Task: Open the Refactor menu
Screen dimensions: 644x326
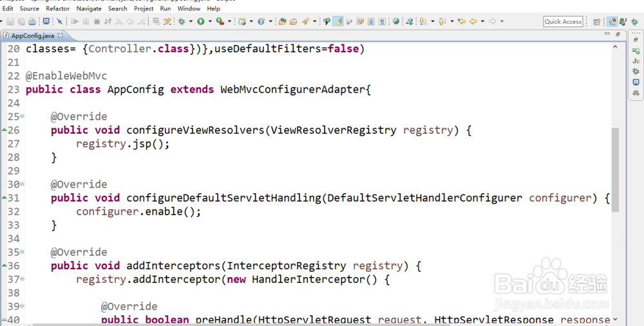Action: (x=58, y=8)
